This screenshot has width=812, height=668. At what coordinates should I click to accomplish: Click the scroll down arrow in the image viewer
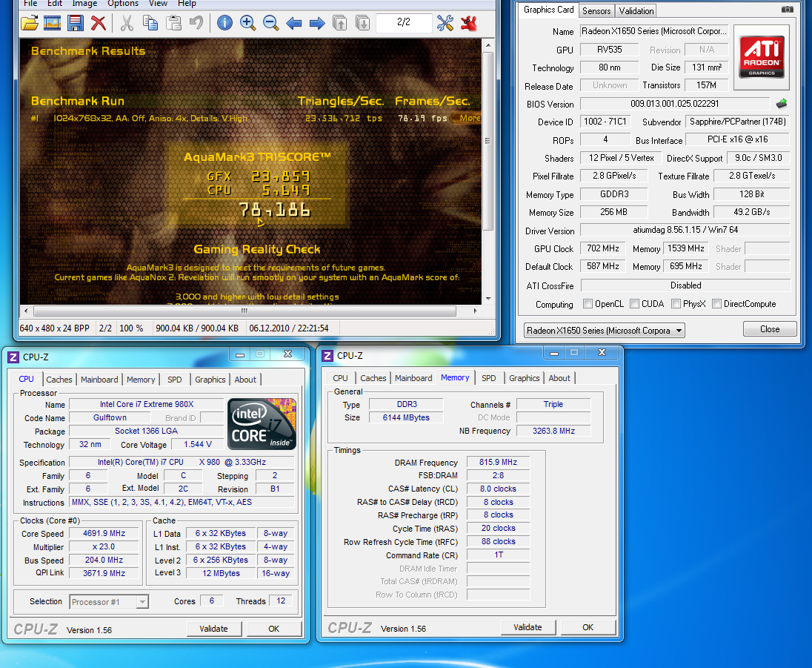[x=487, y=299]
